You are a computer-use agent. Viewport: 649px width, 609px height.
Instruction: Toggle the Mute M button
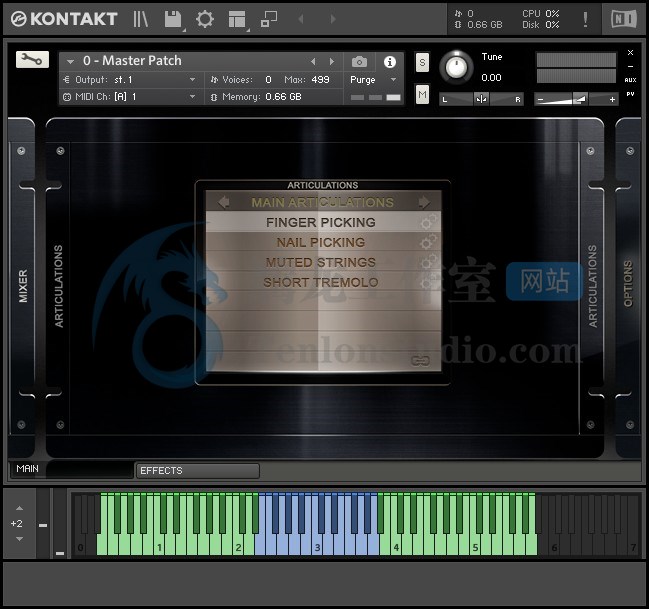pos(422,94)
